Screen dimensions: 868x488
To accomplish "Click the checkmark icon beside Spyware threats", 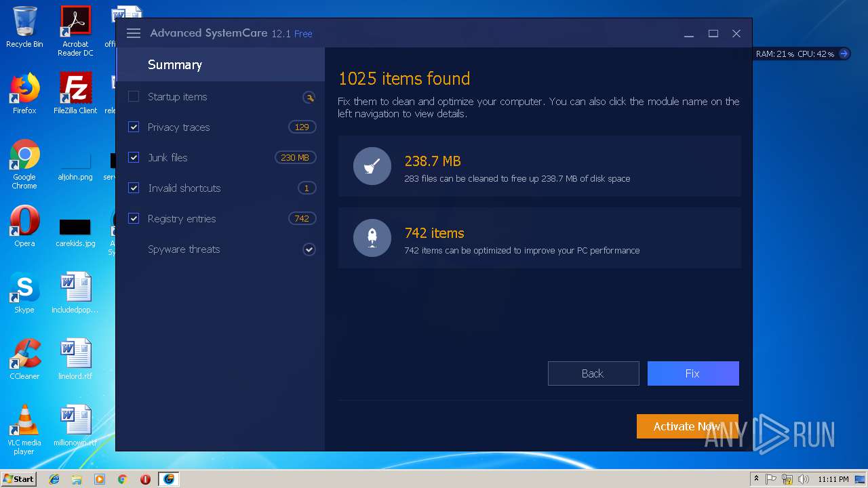I will coord(309,249).
